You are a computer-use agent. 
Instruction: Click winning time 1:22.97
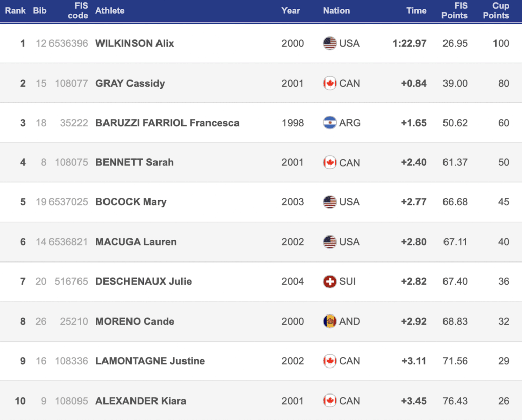click(x=409, y=43)
